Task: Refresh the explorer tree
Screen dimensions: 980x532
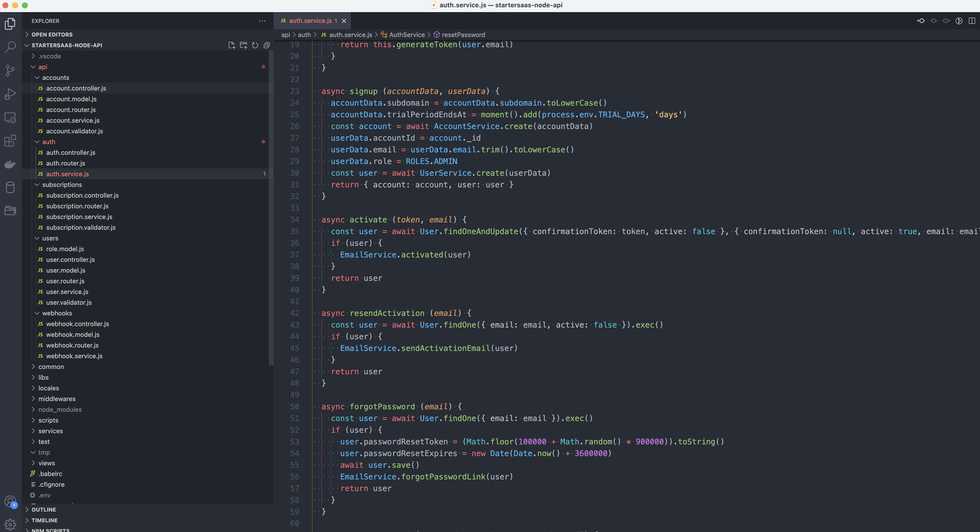Action: pyautogui.click(x=255, y=45)
